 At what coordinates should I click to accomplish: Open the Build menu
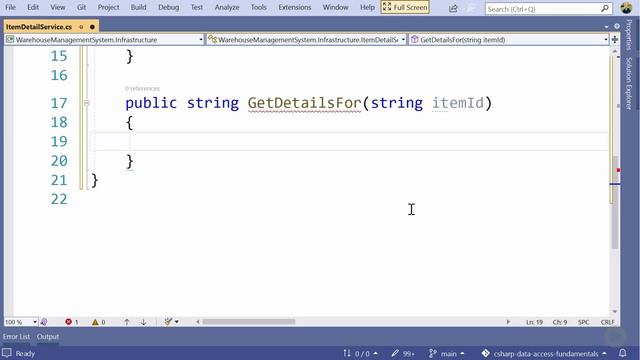138,7
